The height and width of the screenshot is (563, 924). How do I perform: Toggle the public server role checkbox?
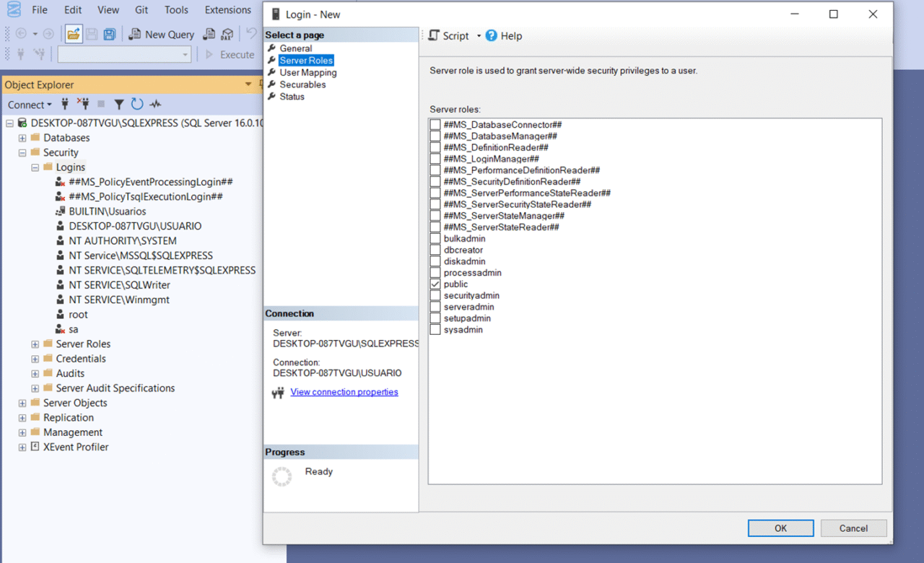tap(435, 284)
